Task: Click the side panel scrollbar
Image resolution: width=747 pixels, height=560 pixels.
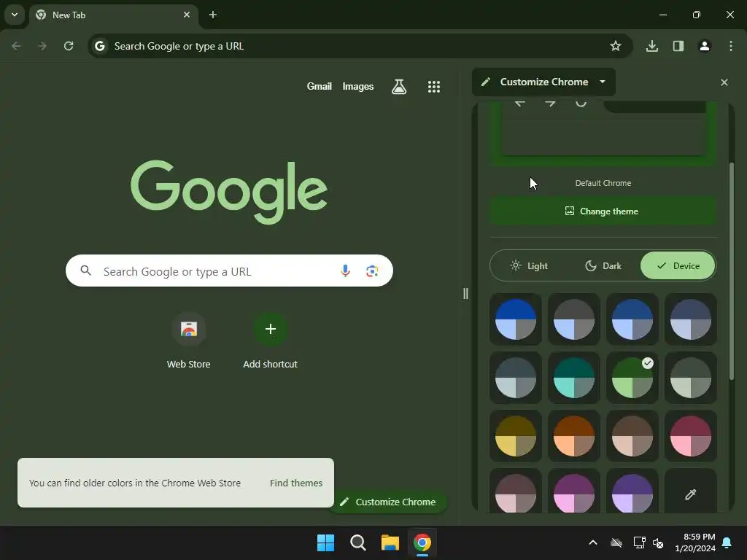Action: coord(731,271)
